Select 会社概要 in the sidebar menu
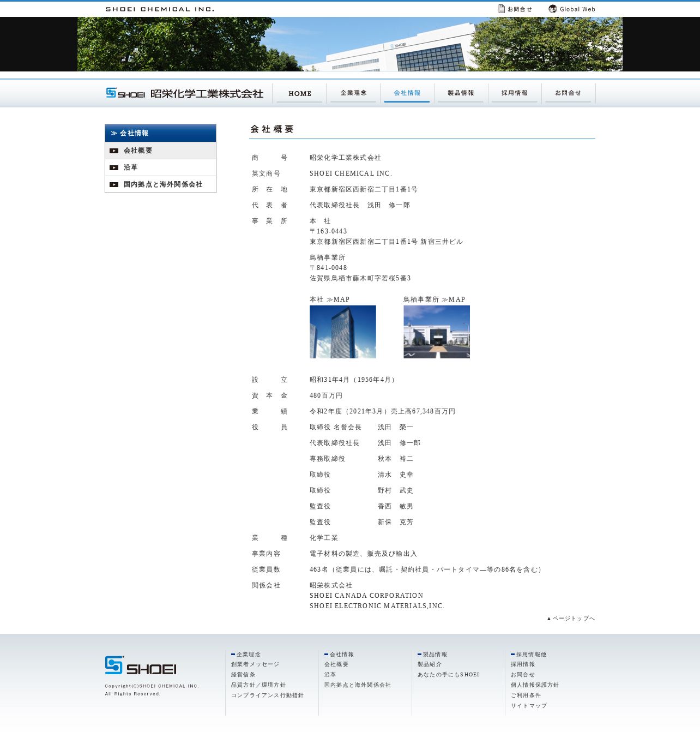The width and height of the screenshot is (700, 732). coord(160,151)
